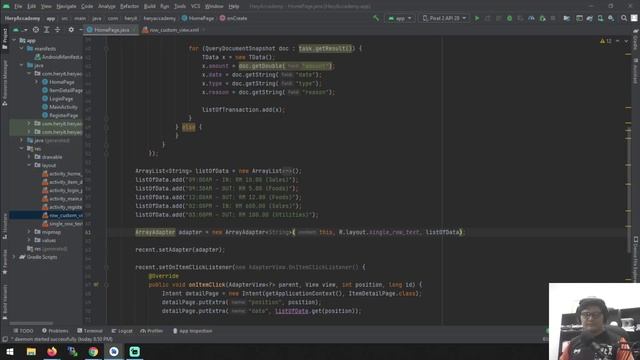Click the HomePage breadcrumb in navigation bar

(198, 18)
